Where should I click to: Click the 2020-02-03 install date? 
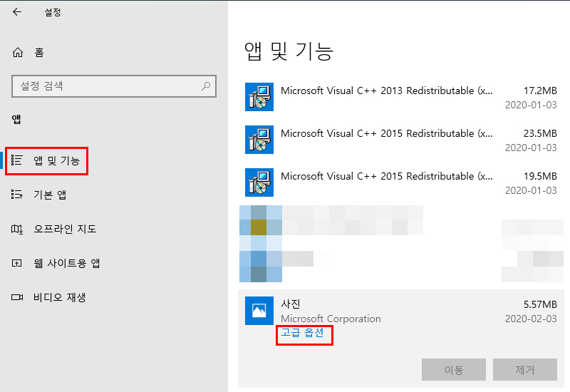[x=531, y=319]
